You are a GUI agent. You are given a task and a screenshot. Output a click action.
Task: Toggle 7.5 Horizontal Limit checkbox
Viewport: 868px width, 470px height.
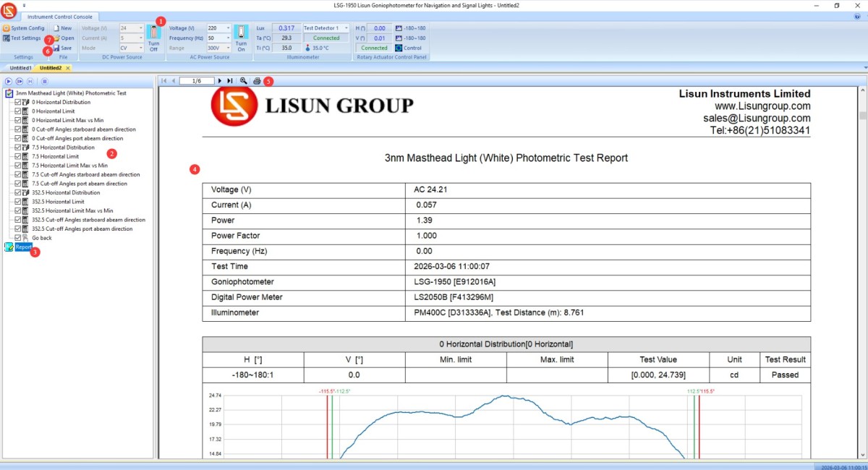pos(18,156)
